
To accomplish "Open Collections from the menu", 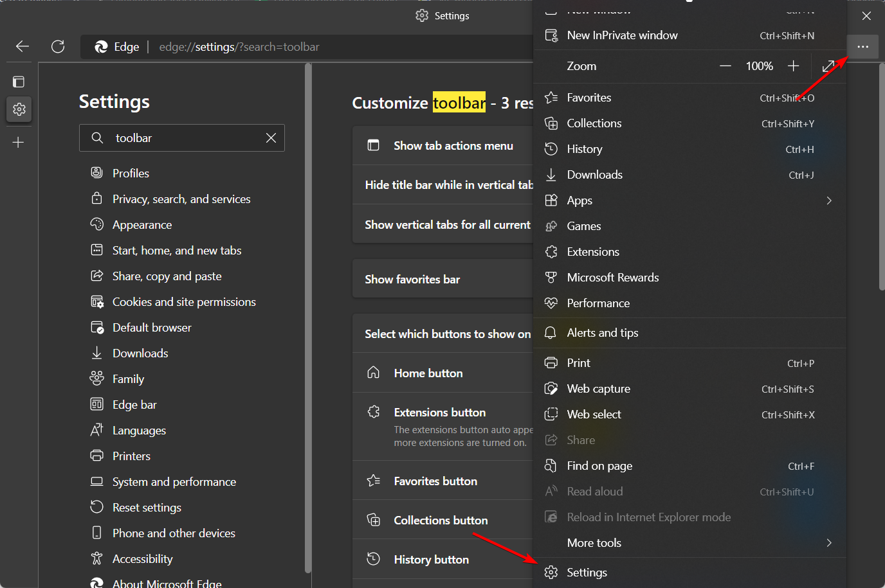I will (689, 123).
